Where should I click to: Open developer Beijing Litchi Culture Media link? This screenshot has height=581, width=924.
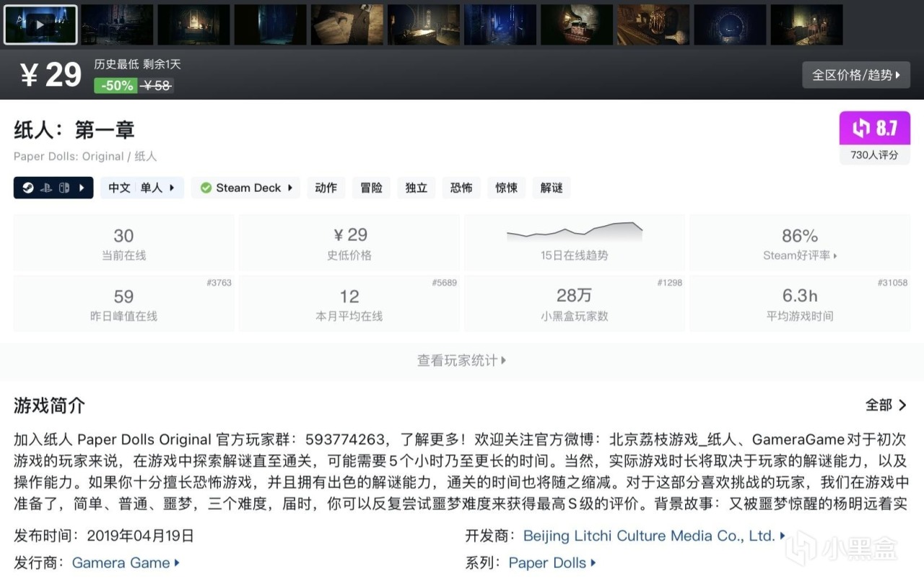point(654,536)
